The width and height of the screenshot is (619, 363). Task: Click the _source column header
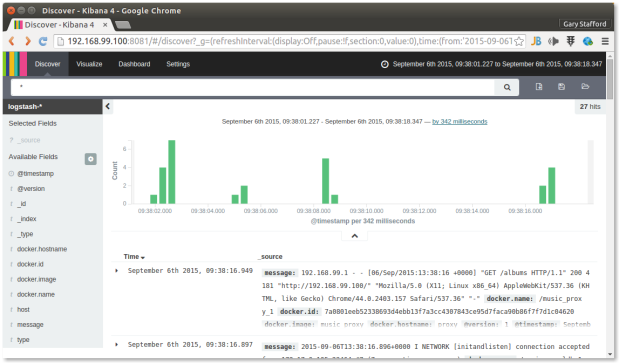point(270,256)
